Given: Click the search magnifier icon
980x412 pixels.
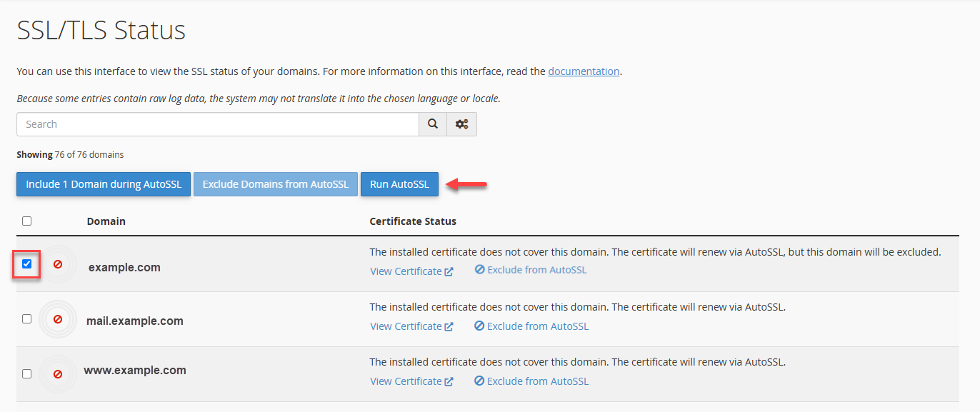Looking at the screenshot, I should point(432,124).
